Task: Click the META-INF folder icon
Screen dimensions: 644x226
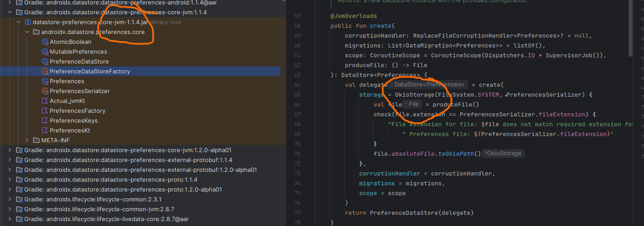Action: tap(36, 141)
